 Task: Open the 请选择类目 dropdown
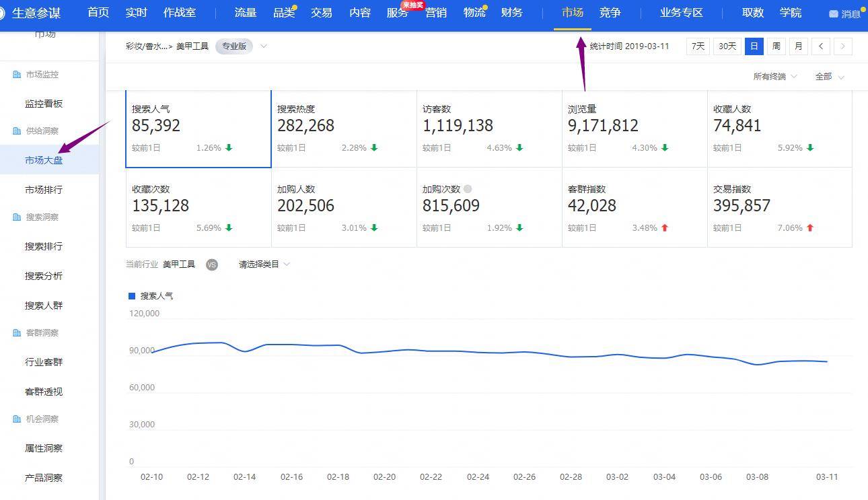(264, 264)
